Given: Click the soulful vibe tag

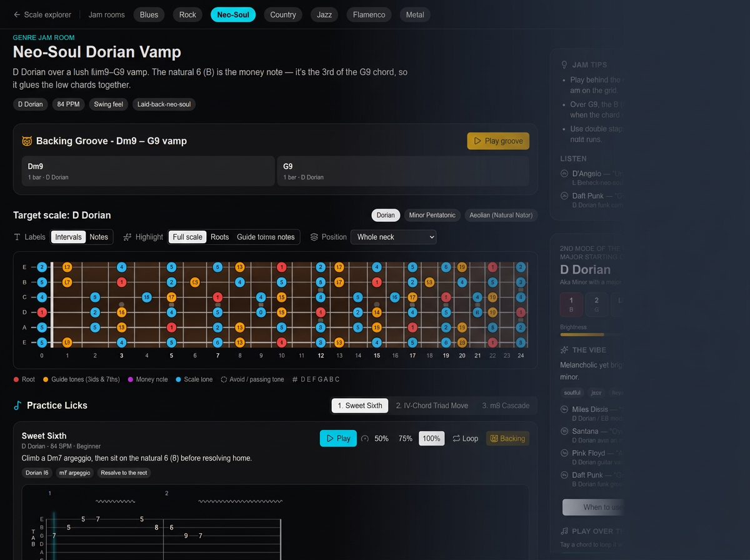Looking at the screenshot, I should click(572, 392).
